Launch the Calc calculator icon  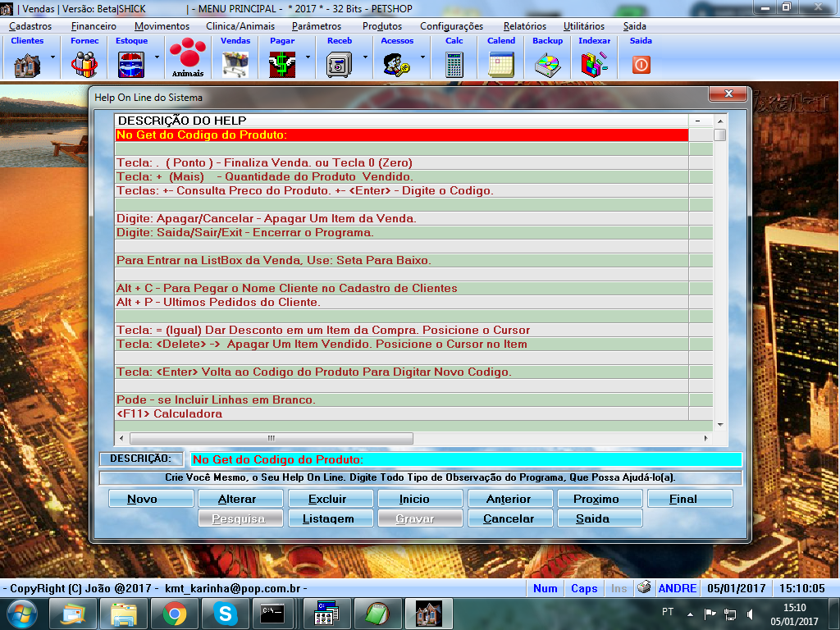(x=454, y=66)
